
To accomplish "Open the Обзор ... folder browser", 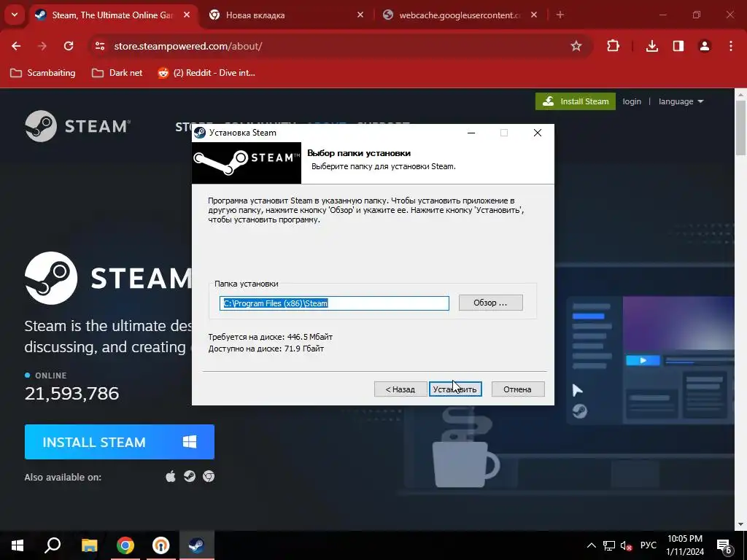I will point(490,303).
